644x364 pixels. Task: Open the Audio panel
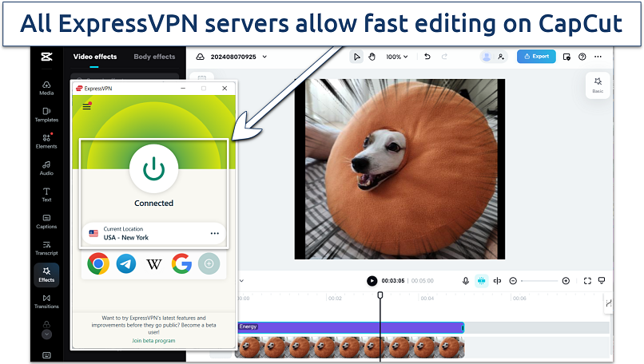pos(46,168)
